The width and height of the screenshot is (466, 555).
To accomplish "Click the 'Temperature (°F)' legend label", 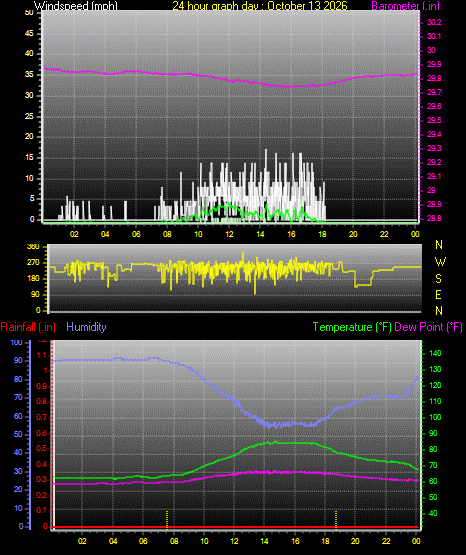I will (352, 327).
